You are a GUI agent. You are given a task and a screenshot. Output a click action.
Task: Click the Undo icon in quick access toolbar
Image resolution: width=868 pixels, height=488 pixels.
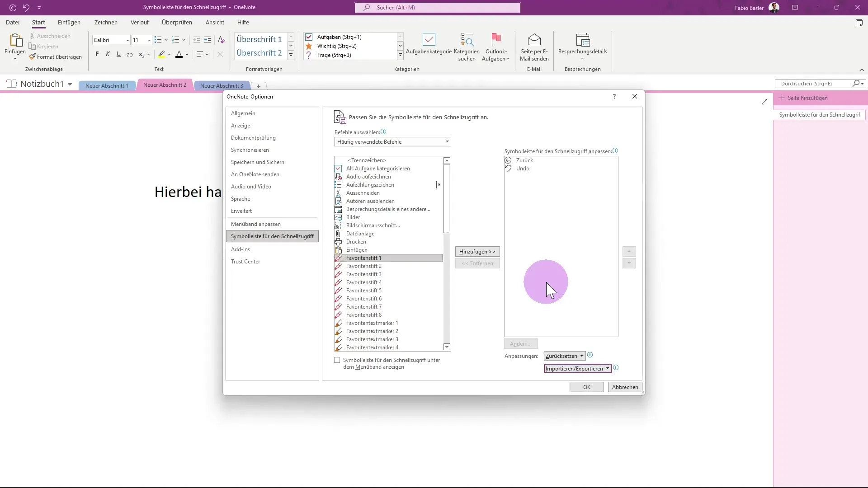click(26, 7)
